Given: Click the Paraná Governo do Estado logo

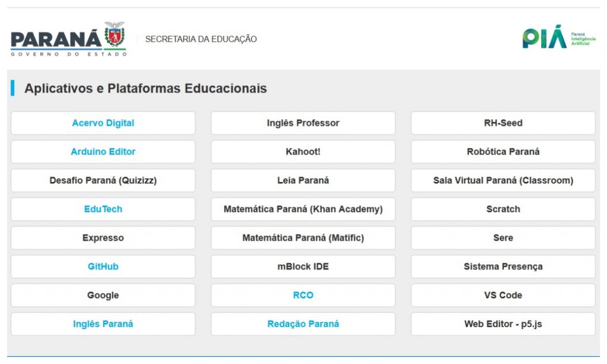Looking at the screenshot, I should click(x=68, y=39).
